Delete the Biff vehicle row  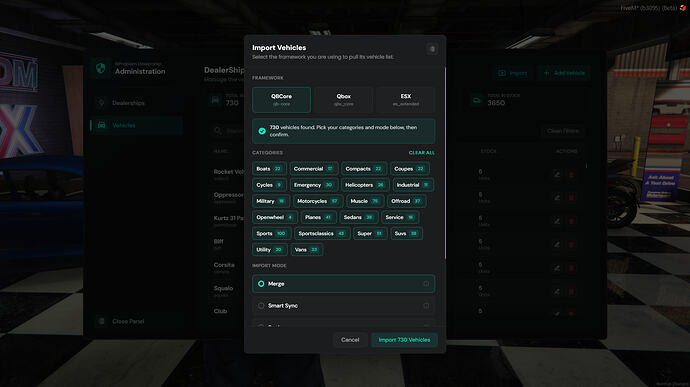[572, 244]
